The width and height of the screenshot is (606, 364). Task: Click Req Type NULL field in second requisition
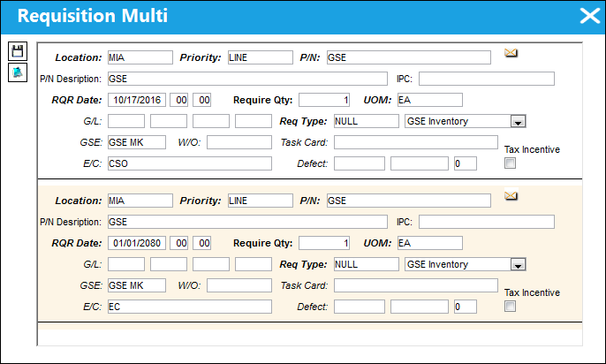pyautogui.click(x=367, y=265)
